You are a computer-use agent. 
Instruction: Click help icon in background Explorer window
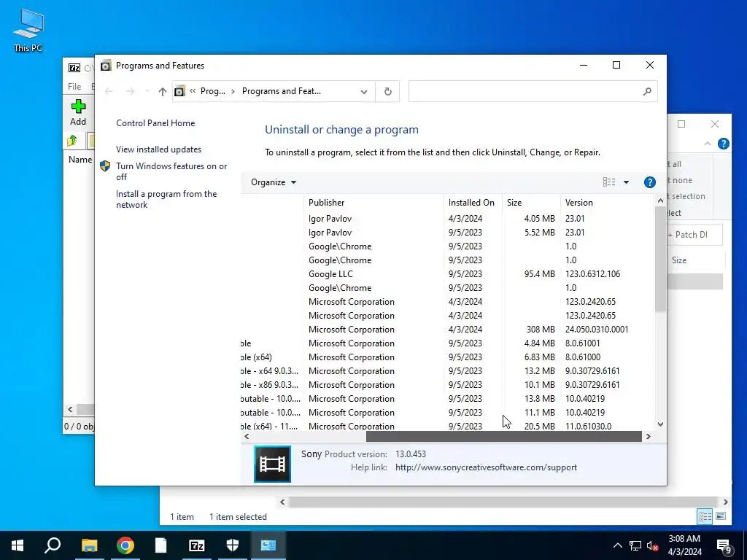click(x=723, y=144)
